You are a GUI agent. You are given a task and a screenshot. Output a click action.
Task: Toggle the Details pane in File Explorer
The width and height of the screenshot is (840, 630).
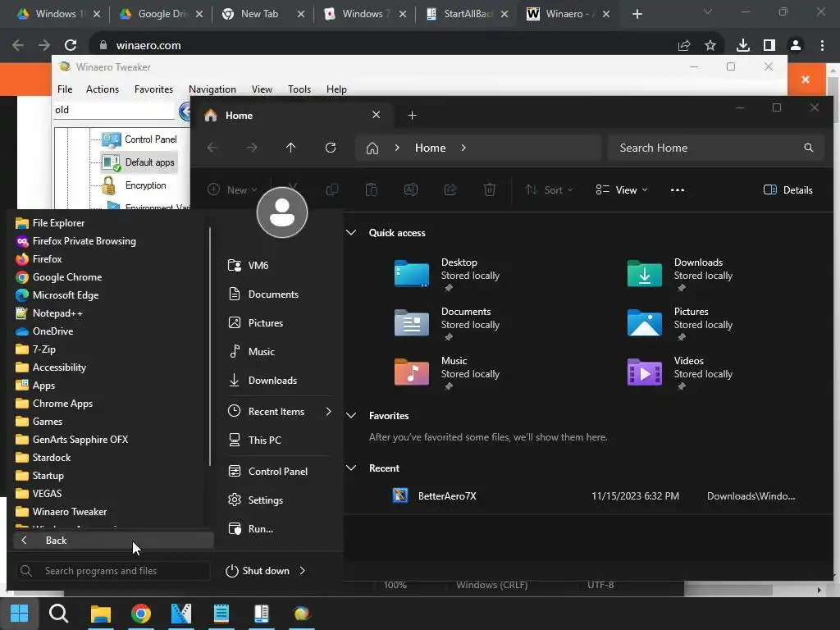tap(787, 189)
